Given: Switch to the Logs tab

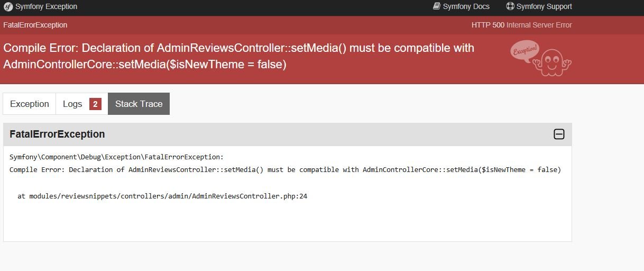Looking at the screenshot, I should [x=72, y=104].
